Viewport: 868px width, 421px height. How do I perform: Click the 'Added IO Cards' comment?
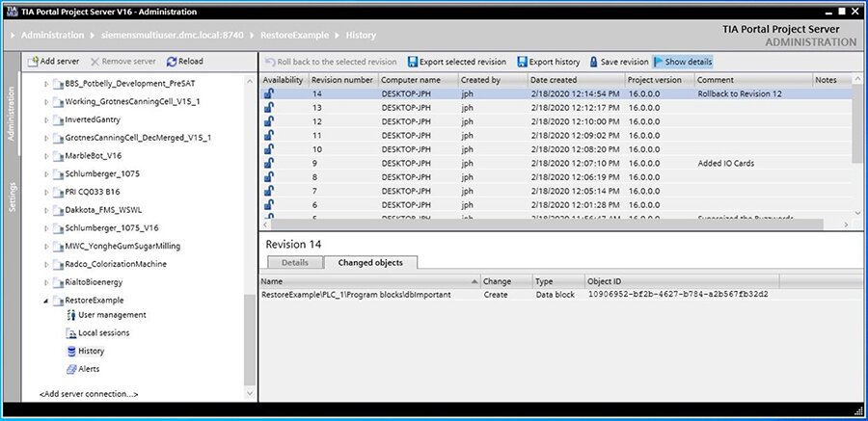click(725, 163)
